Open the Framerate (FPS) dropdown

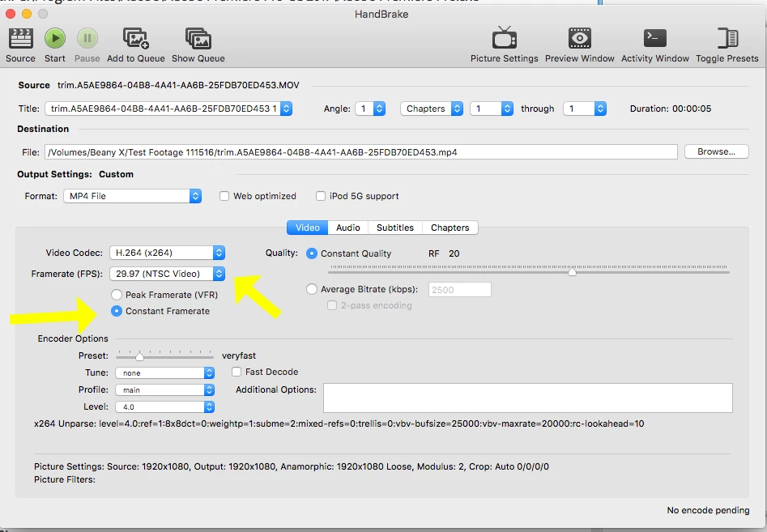(x=168, y=274)
